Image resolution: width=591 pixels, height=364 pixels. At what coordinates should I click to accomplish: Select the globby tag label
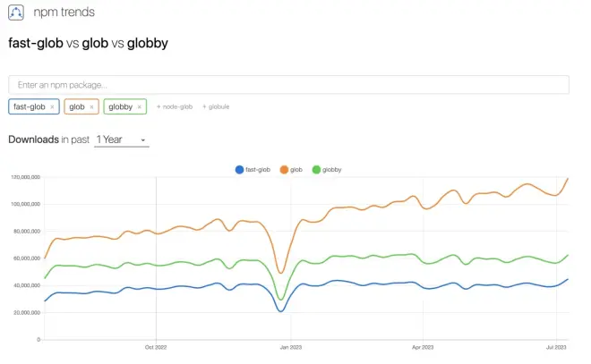(120, 107)
